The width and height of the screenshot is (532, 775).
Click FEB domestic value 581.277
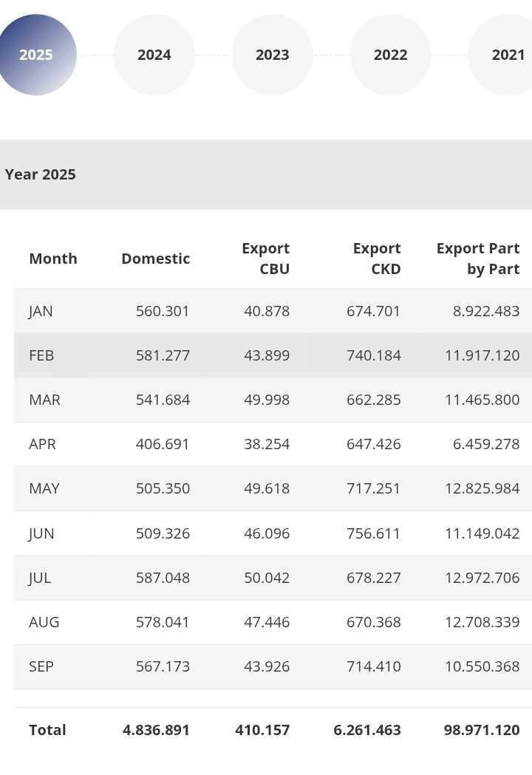[163, 355]
